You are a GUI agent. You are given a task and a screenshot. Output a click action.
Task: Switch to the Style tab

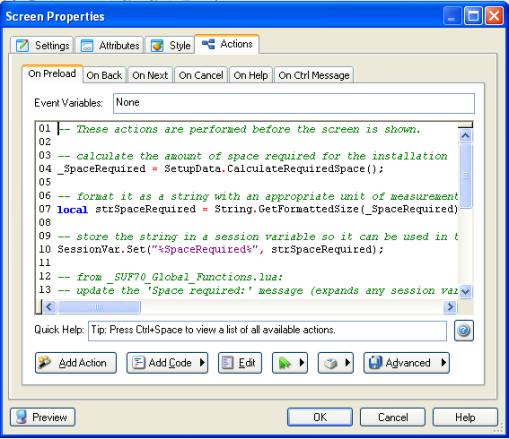coord(171,45)
